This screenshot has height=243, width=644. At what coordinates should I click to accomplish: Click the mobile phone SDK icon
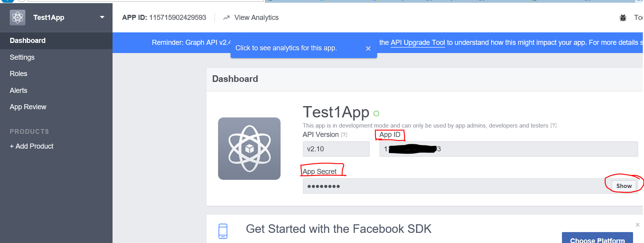[x=223, y=231]
